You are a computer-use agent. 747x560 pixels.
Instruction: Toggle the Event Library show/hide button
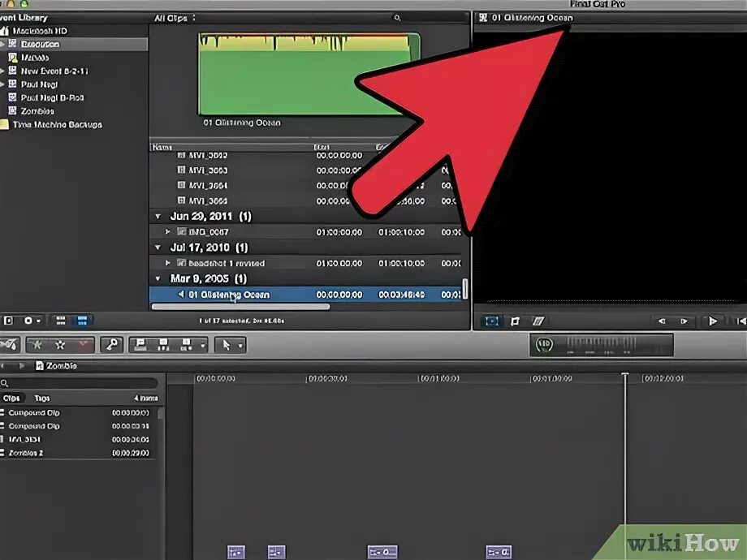click(8, 321)
